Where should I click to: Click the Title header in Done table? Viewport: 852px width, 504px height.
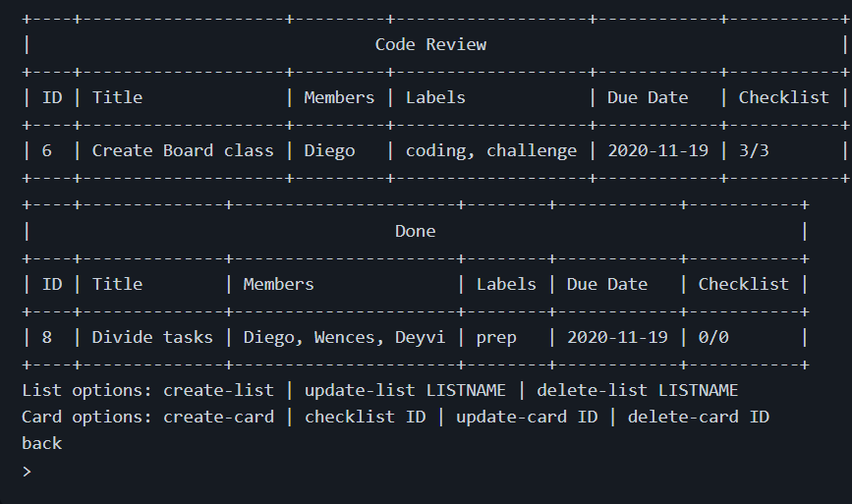[x=117, y=285]
